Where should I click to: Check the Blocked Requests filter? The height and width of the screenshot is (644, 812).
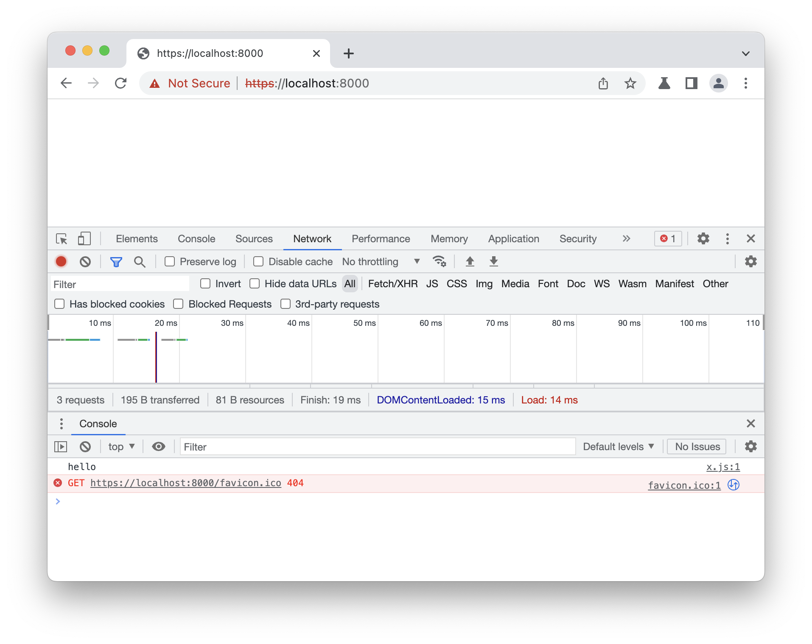click(178, 304)
